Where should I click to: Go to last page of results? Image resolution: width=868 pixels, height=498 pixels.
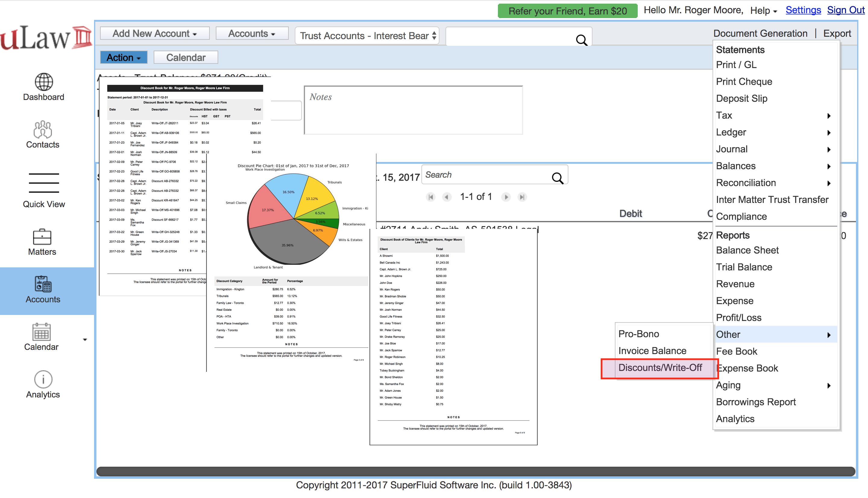[522, 197]
